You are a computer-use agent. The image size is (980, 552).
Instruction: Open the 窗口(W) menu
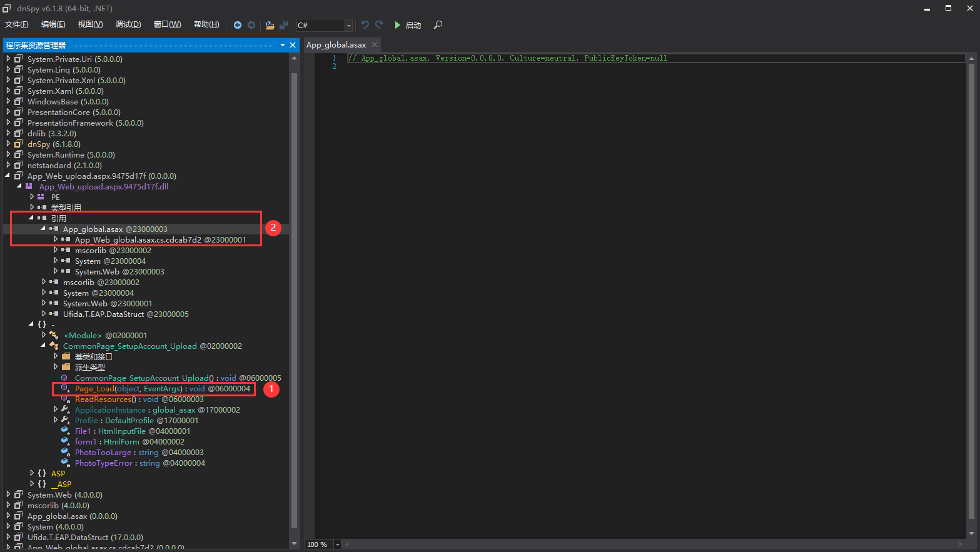(167, 24)
